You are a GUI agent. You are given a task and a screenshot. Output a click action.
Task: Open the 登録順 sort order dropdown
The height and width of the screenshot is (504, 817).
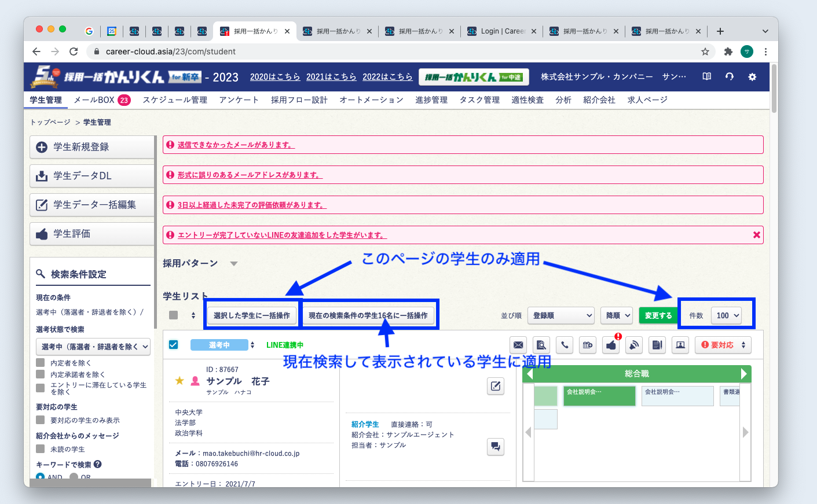coord(561,315)
